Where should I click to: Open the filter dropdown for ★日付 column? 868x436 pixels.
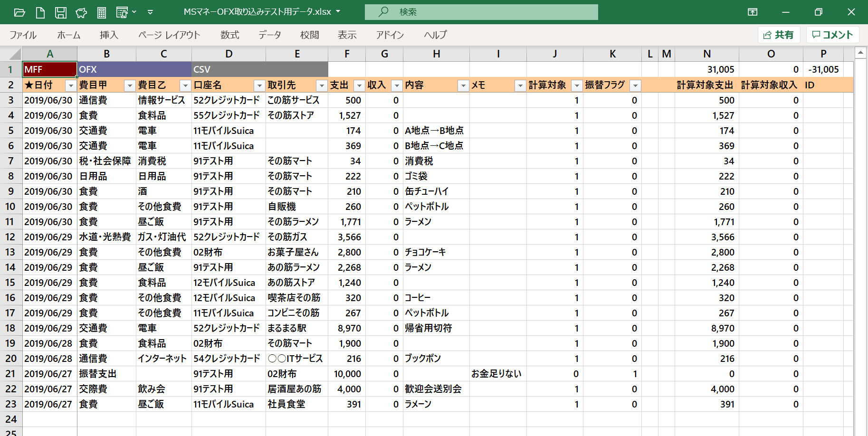tap(71, 85)
